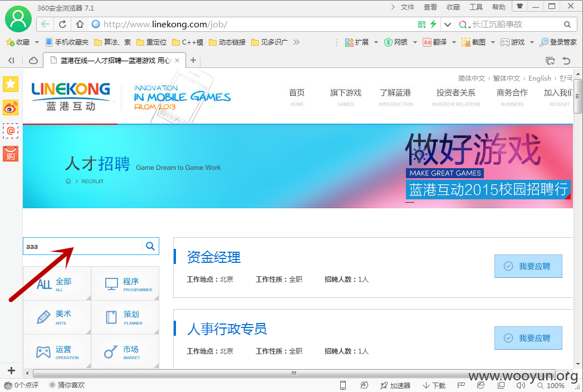Click the green user avatar icon
Viewport: 583px width, 392px height.
tap(18, 19)
